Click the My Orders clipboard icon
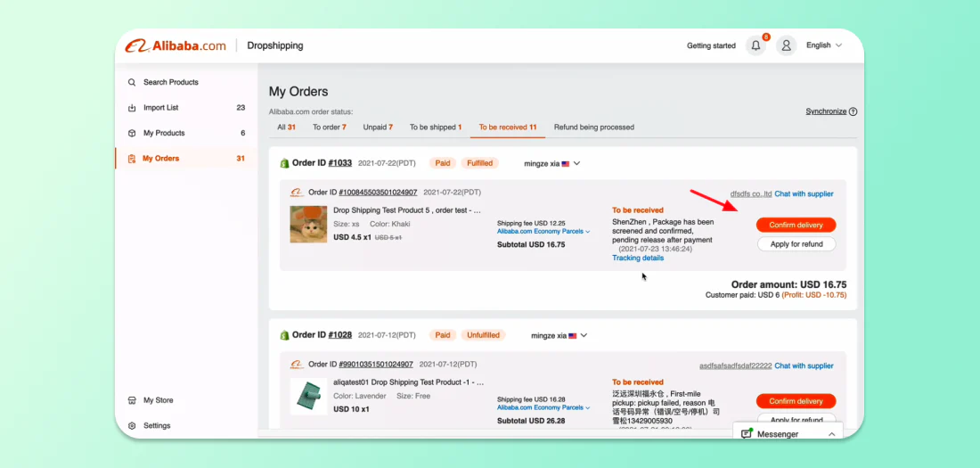This screenshot has height=468, width=980. click(132, 159)
